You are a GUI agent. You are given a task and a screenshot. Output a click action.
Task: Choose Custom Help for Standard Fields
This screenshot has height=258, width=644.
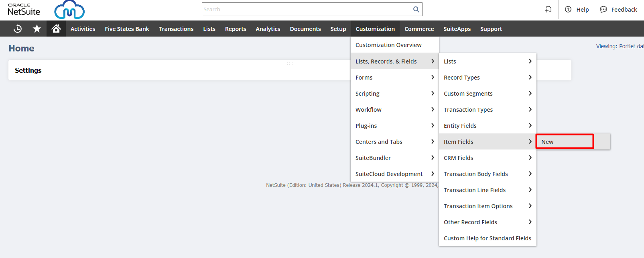point(487,238)
